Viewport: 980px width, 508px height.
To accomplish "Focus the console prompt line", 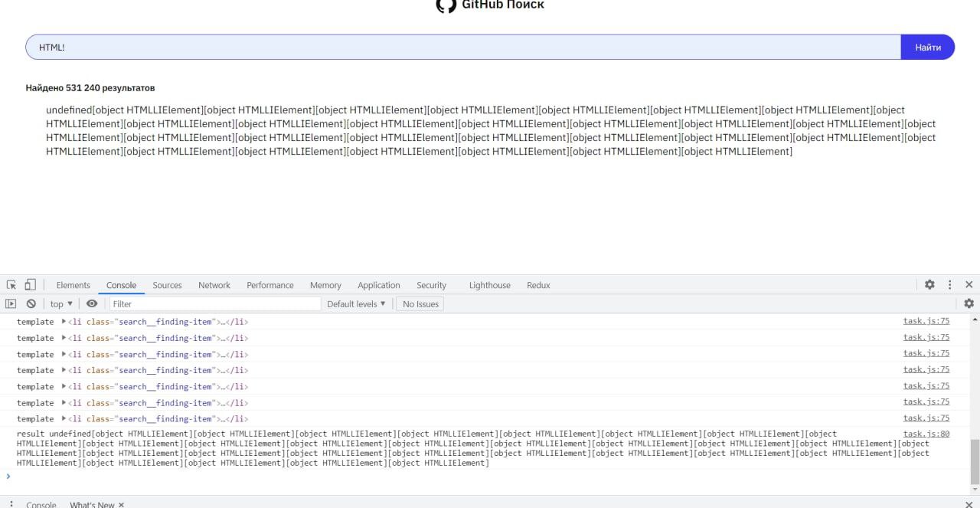I will tap(490, 477).
